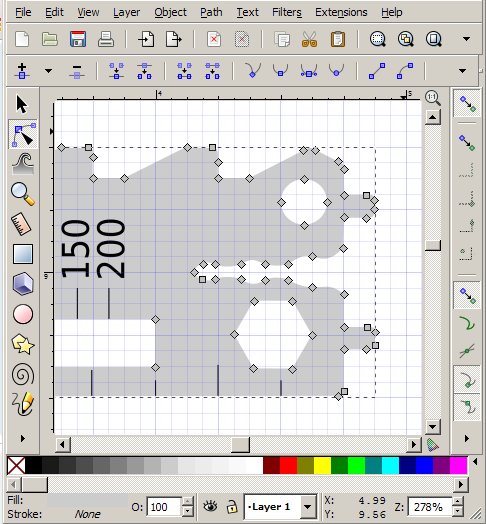
Task: Print the document icon
Action: tap(106, 39)
